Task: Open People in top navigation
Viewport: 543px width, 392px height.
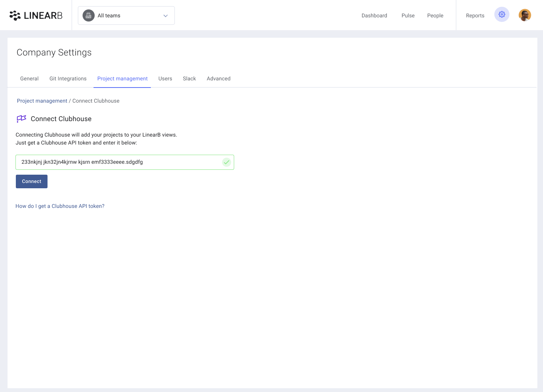Action: (x=435, y=15)
